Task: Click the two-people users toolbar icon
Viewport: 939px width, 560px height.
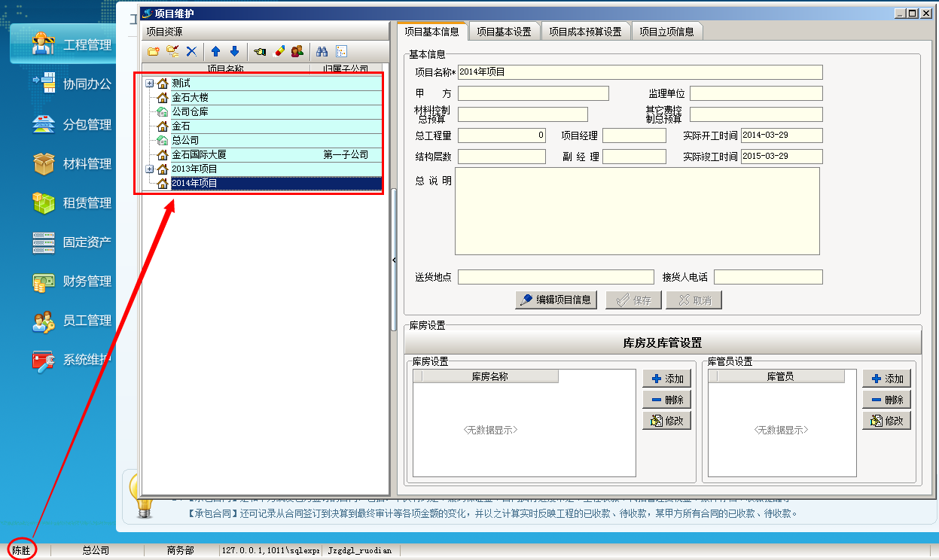Action: [297, 51]
